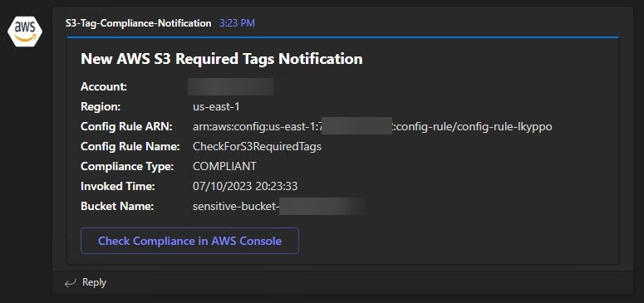Click the redacted Account number value
The width and height of the screenshot is (644, 303).
point(231,86)
